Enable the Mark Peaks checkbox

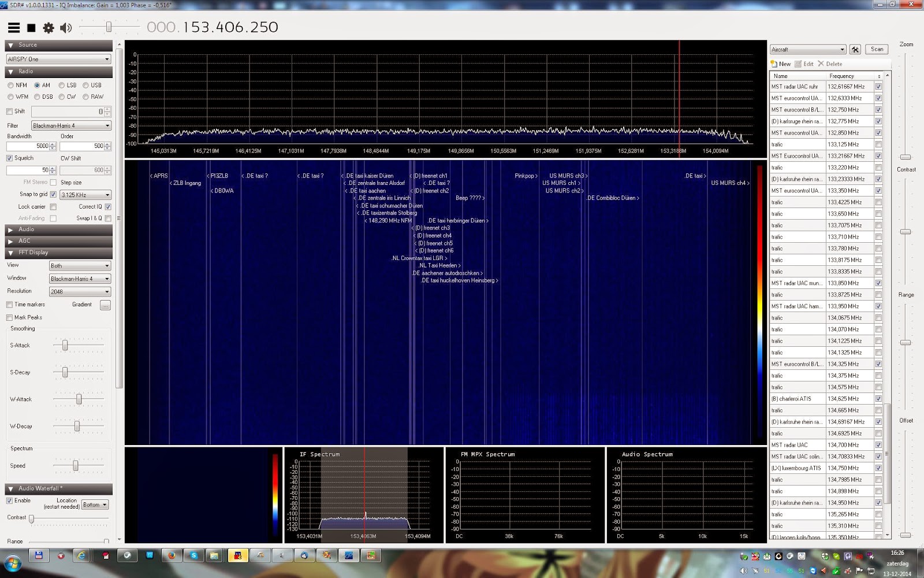coord(9,318)
